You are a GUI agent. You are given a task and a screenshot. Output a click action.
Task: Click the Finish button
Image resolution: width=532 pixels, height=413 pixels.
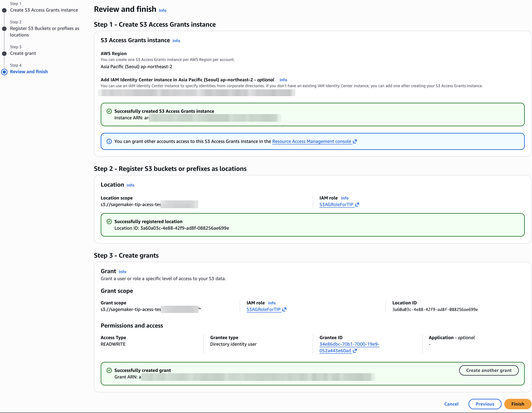(518, 404)
